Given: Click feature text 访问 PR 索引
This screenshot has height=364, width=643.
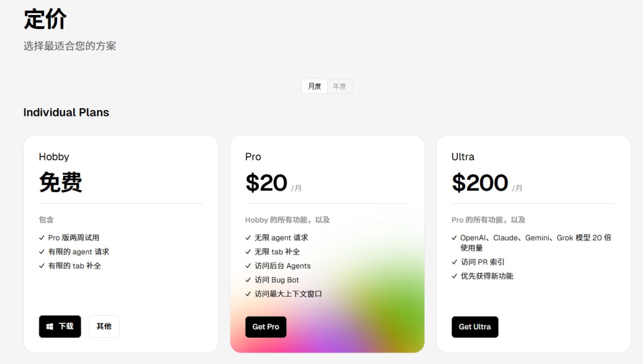Looking at the screenshot, I should tap(483, 262).
